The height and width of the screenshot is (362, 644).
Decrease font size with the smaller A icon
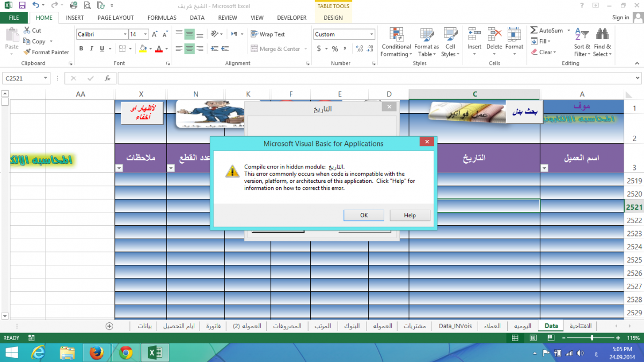point(166,34)
